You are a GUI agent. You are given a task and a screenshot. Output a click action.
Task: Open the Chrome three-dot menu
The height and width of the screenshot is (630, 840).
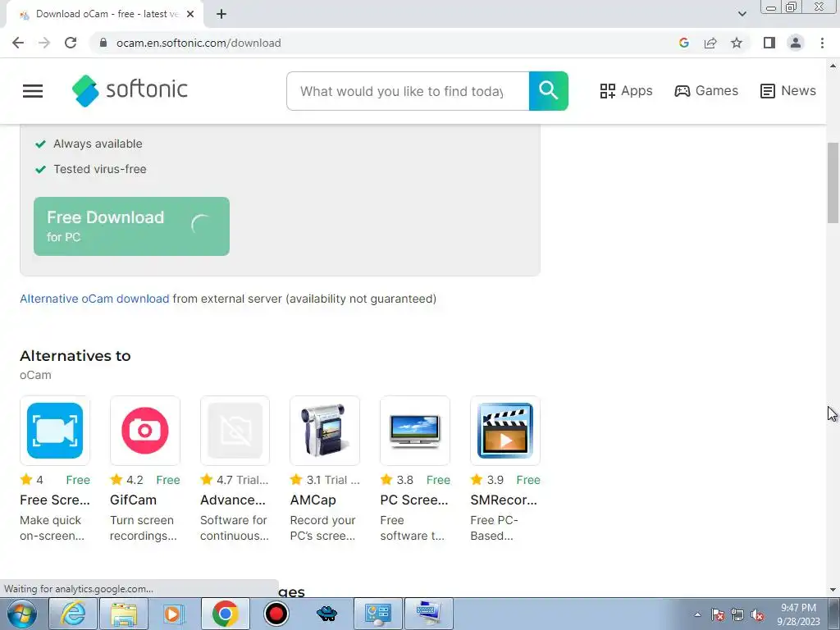tap(822, 43)
